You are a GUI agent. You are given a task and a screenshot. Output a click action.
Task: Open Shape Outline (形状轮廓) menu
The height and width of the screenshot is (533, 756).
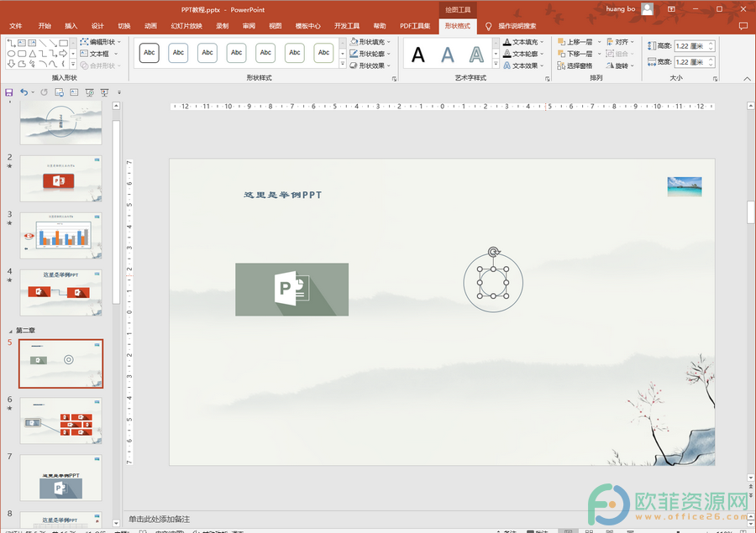(x=370, y=54)
